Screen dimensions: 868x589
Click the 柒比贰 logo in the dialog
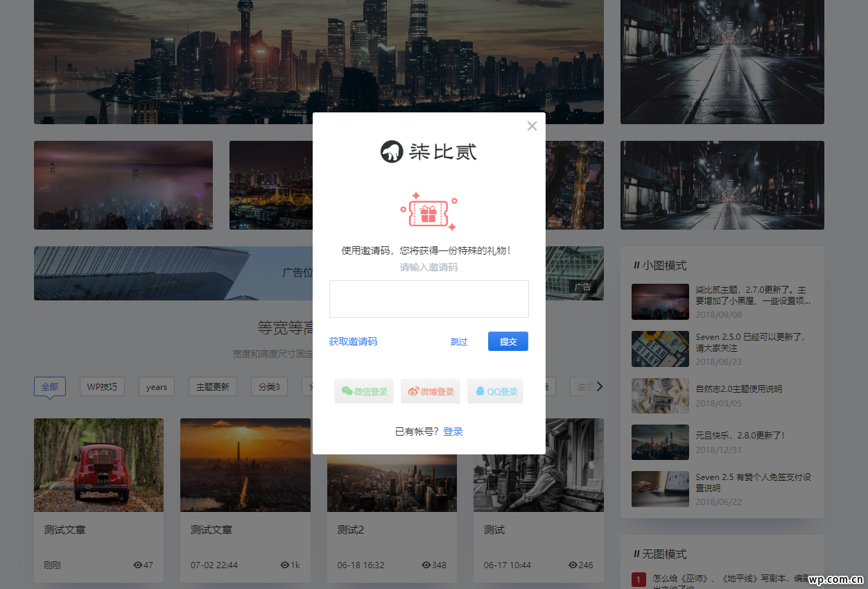tap(428, 151)
